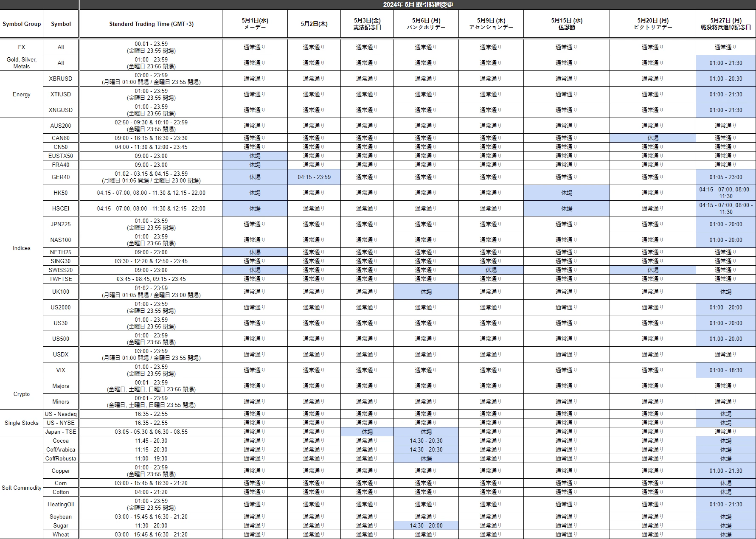Viewport: 756px width, 539px height.
Task: Select Sugar's 14:30 - 20:00 cell
Action: [x=426, y=525]
